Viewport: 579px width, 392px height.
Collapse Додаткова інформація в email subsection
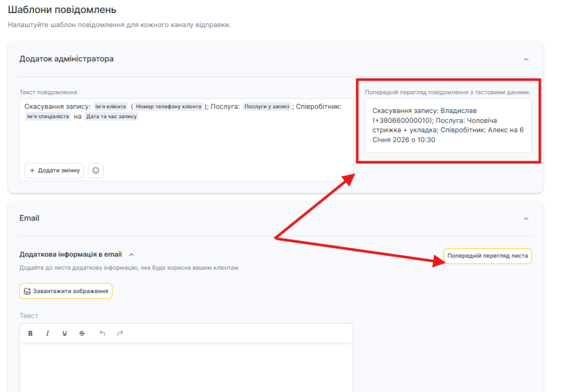point(131,255)
